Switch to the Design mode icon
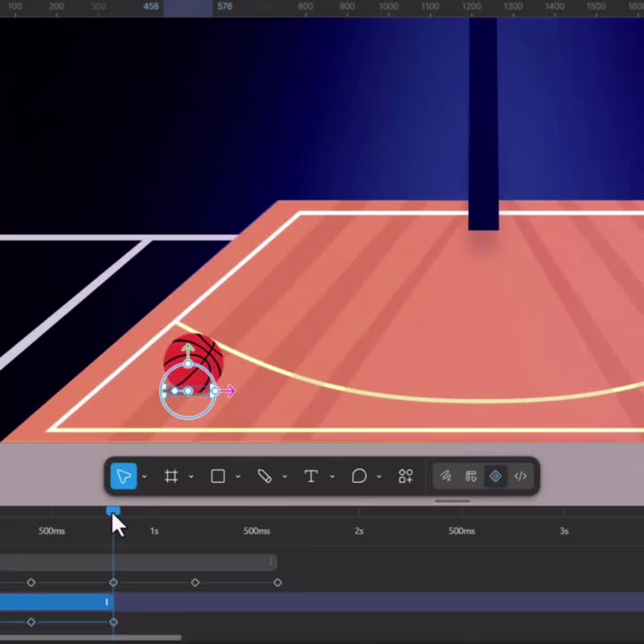The width and height of the screenshot is (644, 644). (471, 476)
